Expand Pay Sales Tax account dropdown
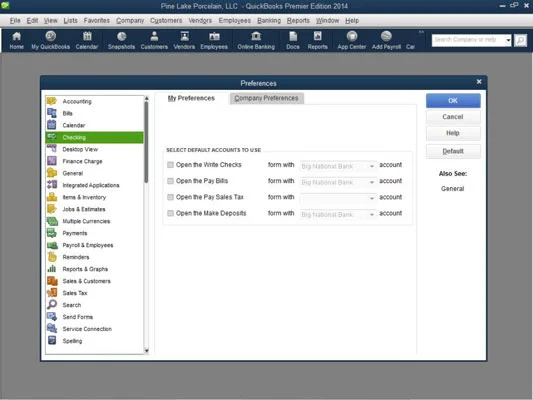The image size is (533, 400). (372, 198)
